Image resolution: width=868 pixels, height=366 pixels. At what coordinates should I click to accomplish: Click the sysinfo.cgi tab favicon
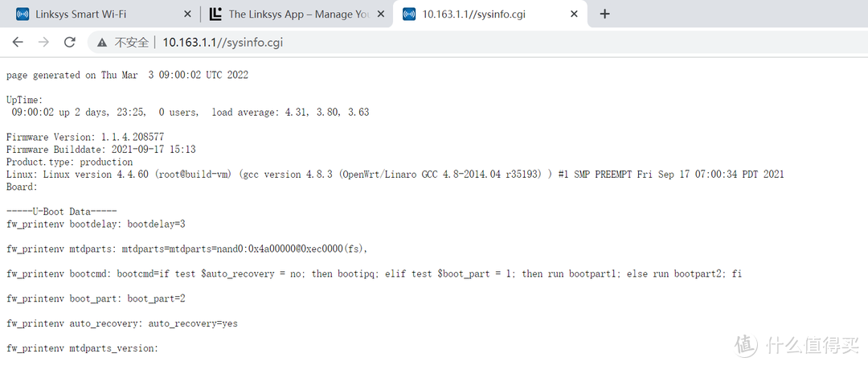coord(409,14)
